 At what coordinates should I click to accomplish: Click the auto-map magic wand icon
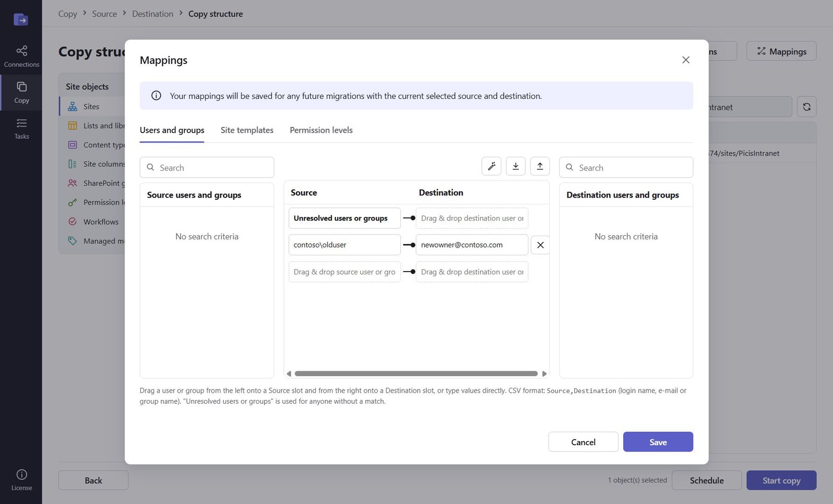(491, 166)
